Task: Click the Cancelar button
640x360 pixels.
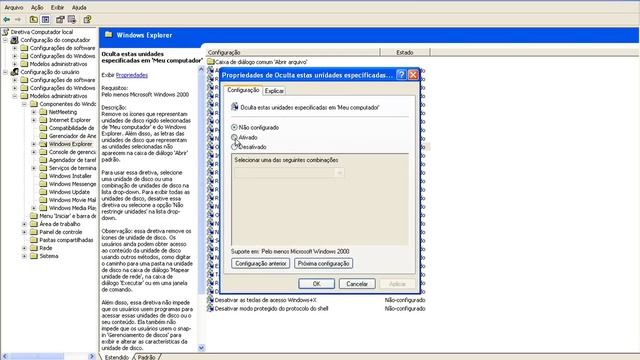Action: pos(357,284)
